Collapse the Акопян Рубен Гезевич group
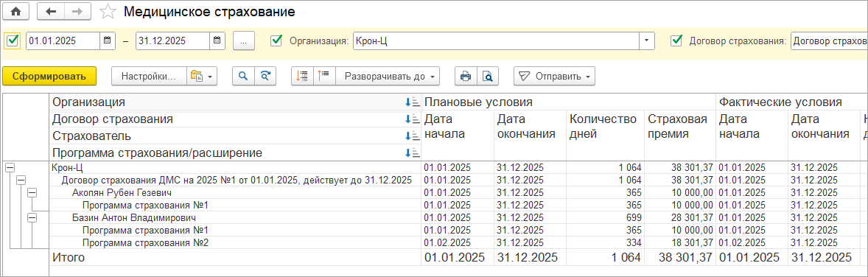This screenshot has height=277, width=868. (x=32, y=193)
